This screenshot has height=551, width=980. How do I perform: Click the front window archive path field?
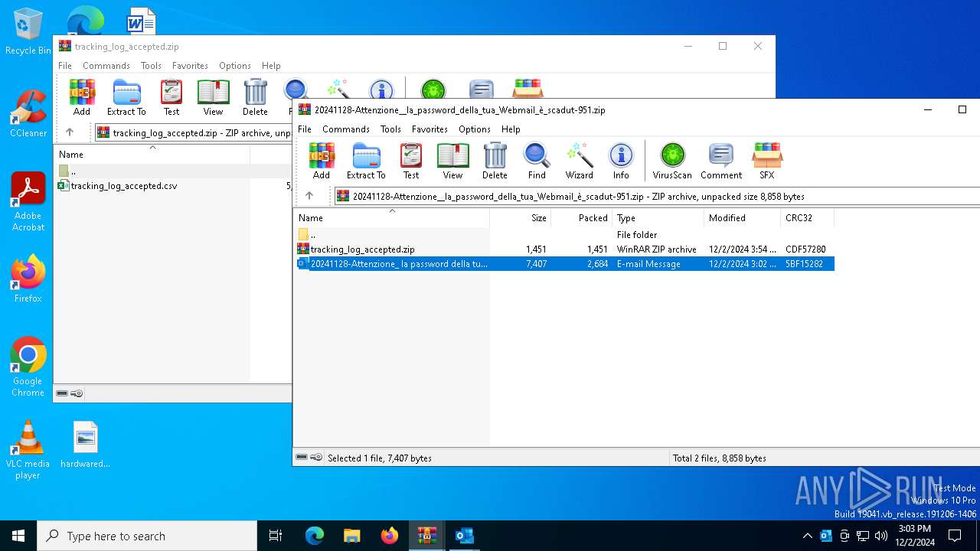[x=657, y=196]
